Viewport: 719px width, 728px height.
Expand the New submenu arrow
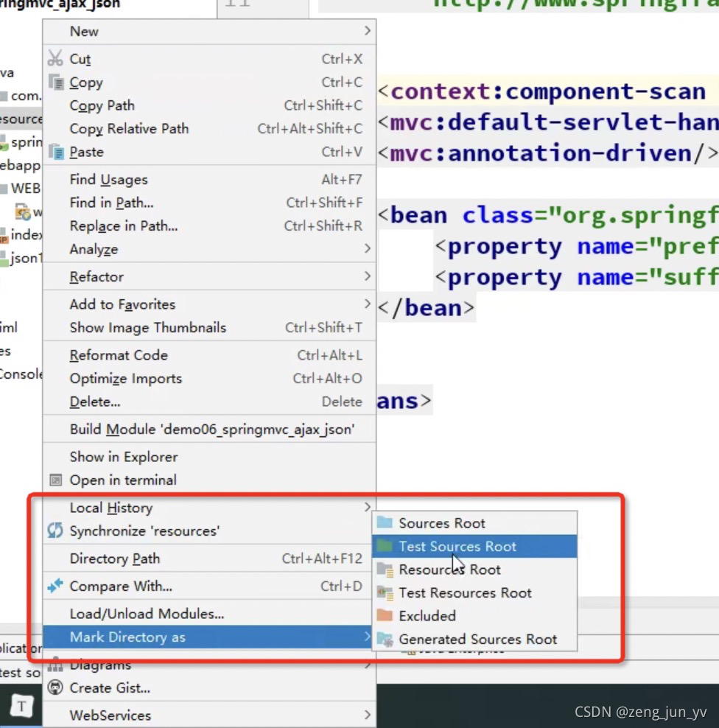(x=367, y=31)
